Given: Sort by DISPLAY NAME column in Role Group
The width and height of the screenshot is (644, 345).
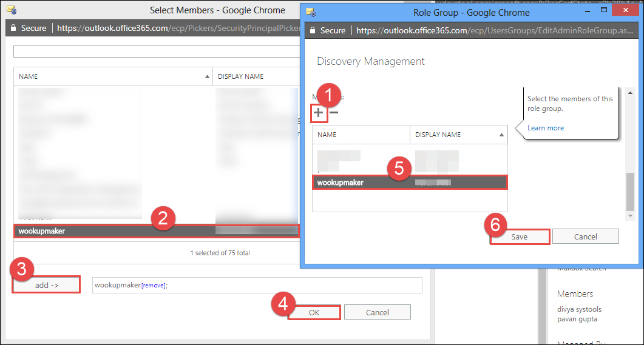Looking at the screenshot, I should click(x=459, y=135).
